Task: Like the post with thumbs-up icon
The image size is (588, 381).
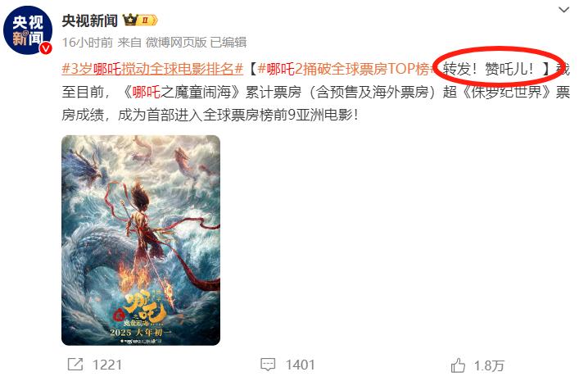Action: (458, 365)
